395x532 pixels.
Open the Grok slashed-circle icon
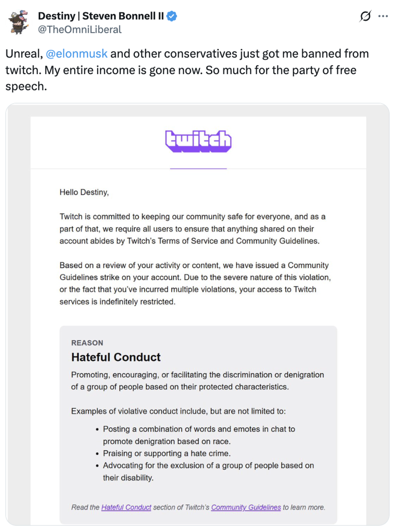365,17
